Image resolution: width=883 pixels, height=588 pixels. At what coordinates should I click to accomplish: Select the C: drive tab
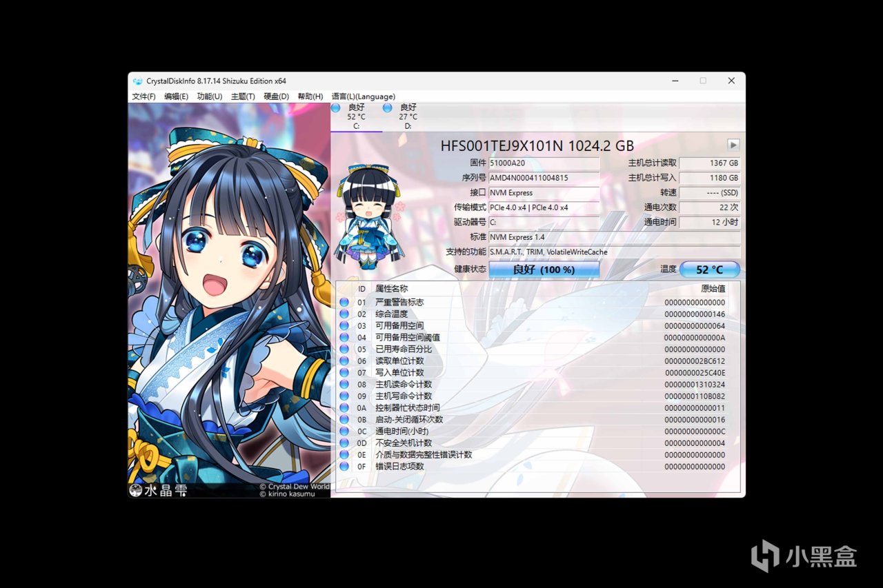pos(356,117)
